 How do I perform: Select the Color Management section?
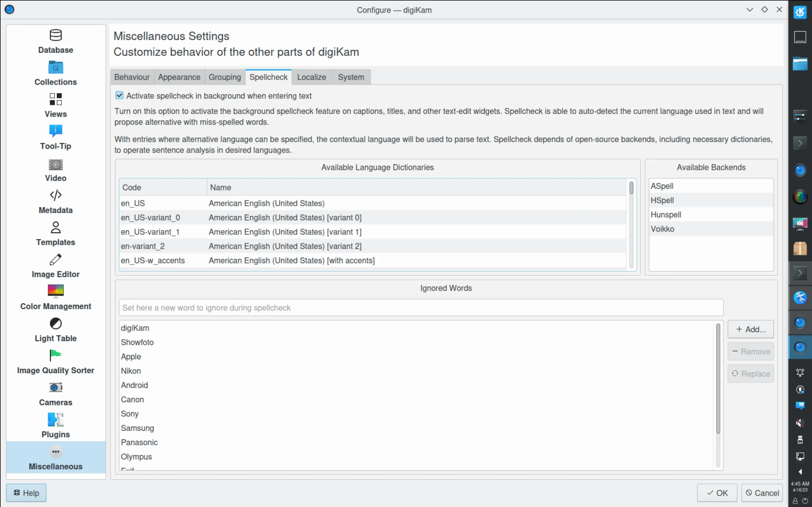coord(55,296)
